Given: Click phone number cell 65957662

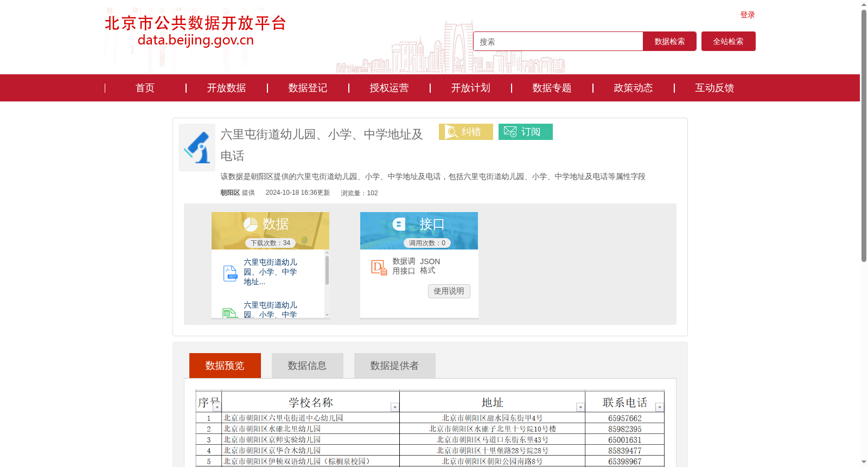Looking at the screenshot, I should [x=625, y=418].
